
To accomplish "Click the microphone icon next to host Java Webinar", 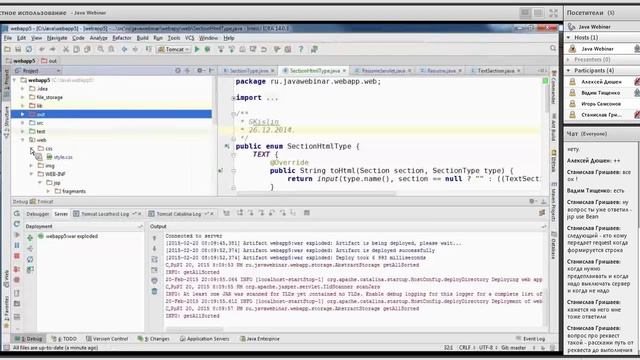I will click(x=637, y=49).
